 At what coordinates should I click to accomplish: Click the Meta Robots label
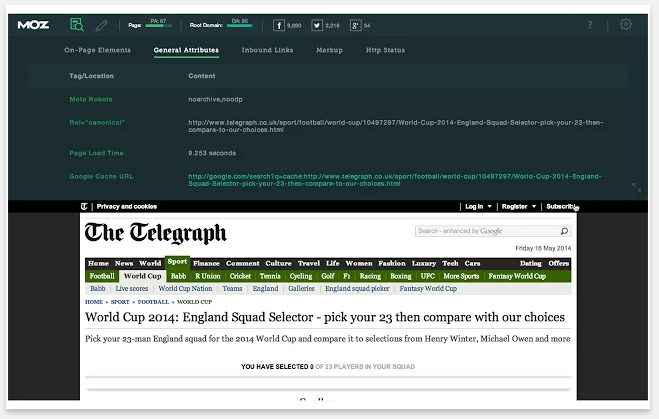(x=91, y=100)
